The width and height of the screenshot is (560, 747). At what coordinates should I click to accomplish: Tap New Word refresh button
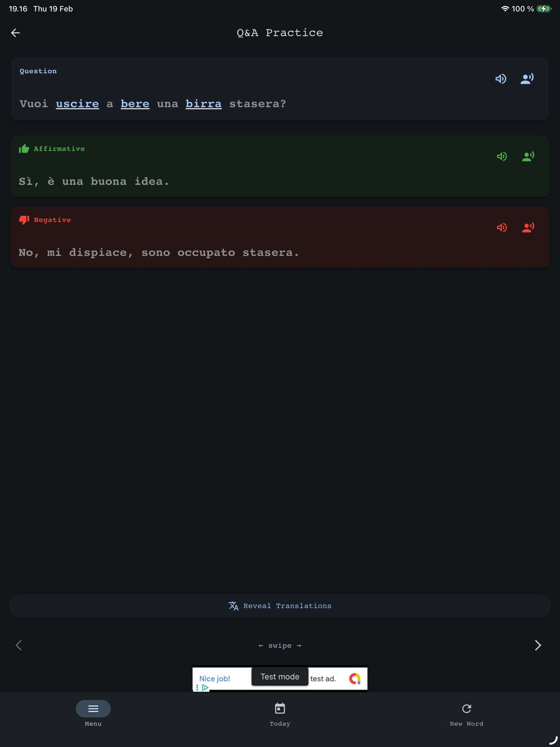pyautogui.click(x=466, y=713)
